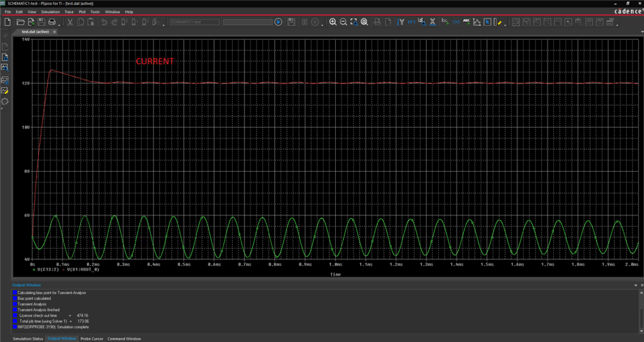
Task: Open dropdown arrow after the stop button
Action: coord(323,24)
